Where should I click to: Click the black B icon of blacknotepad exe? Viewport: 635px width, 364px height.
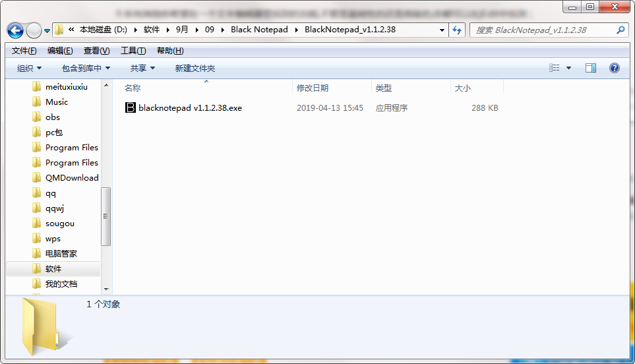[x=131, y=107]
